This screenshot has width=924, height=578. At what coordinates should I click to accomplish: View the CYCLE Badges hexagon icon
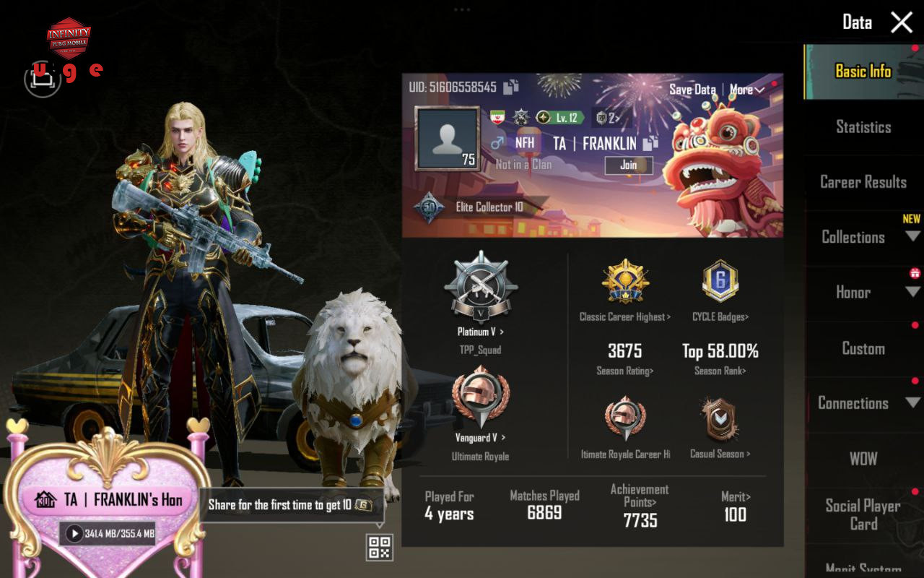click(x=720, y=281)
